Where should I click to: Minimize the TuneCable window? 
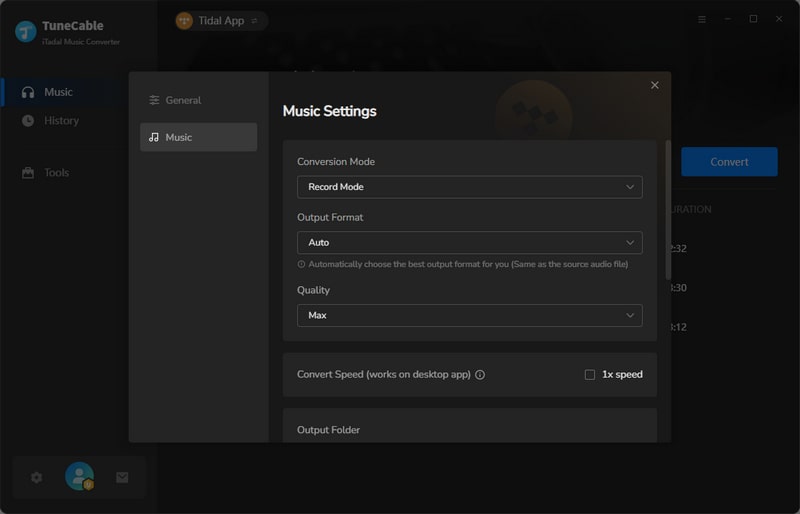tap(728, 19)
